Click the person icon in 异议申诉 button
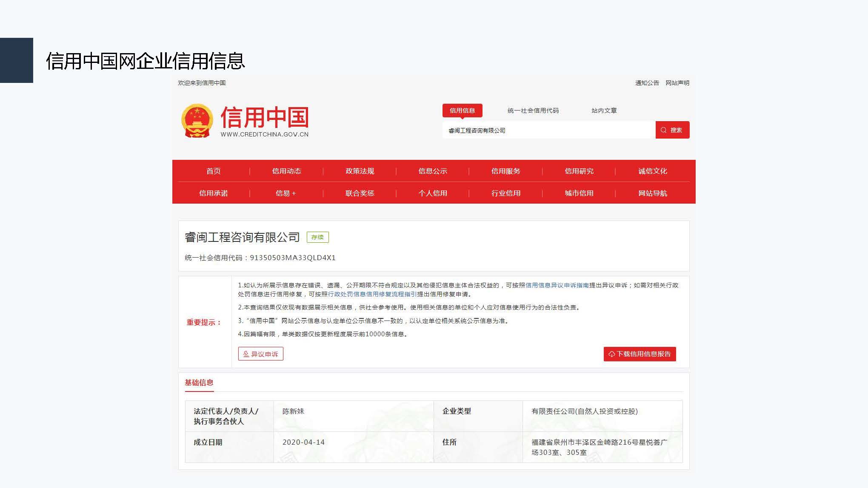The width and height of the screenshot is (868, 488). pyautogui.click(x=246, y=354)
